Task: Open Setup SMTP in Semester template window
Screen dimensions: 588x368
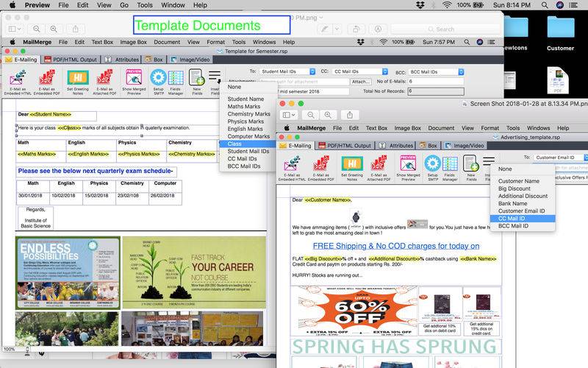Action: point(158,82)
